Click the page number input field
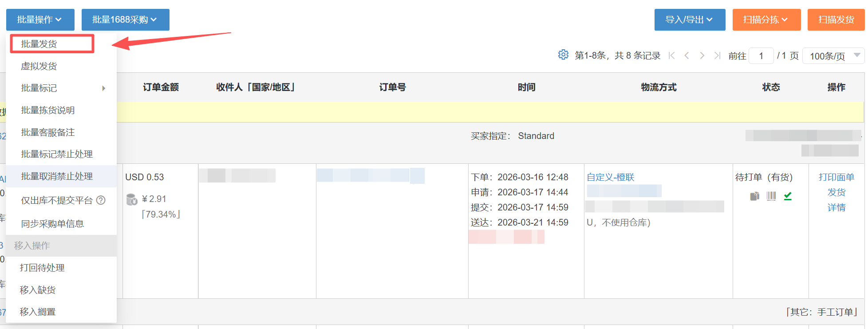The height and width of the screenshot is (329, 868). [x=761, y=56]
